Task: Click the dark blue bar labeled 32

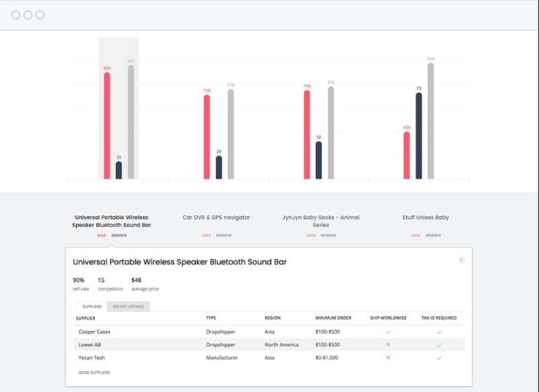Action: point(319,160)
